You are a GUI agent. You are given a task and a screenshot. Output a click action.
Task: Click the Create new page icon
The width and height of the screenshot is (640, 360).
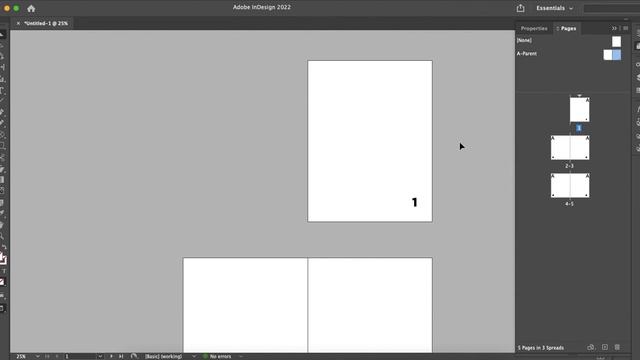pos(605,347)
